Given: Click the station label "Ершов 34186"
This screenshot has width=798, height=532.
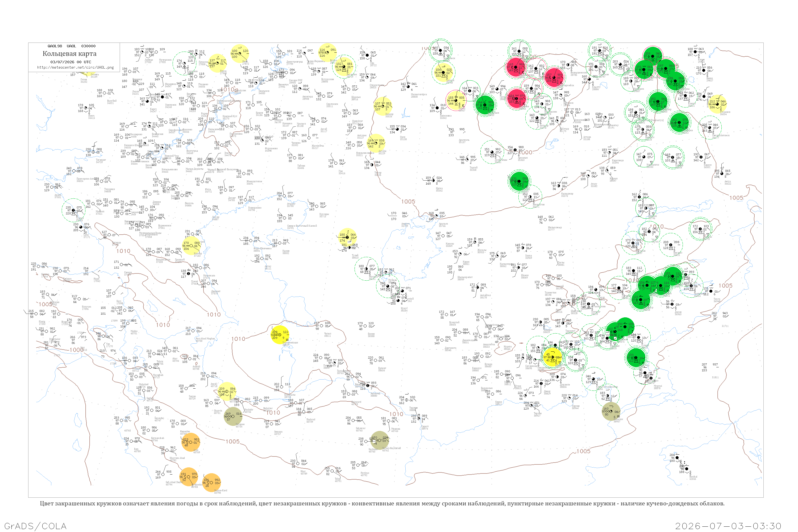Looking at the screenshot, I should pos(259,114).
